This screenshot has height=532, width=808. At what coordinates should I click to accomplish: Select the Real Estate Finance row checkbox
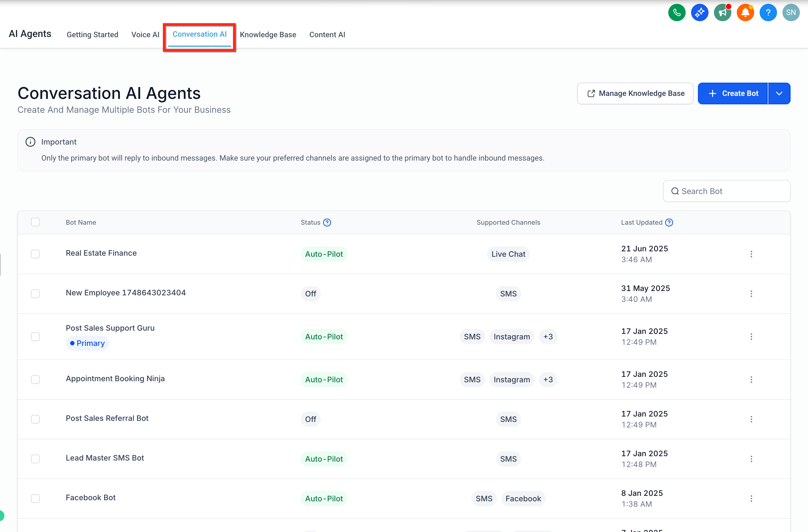click(35, 254)
